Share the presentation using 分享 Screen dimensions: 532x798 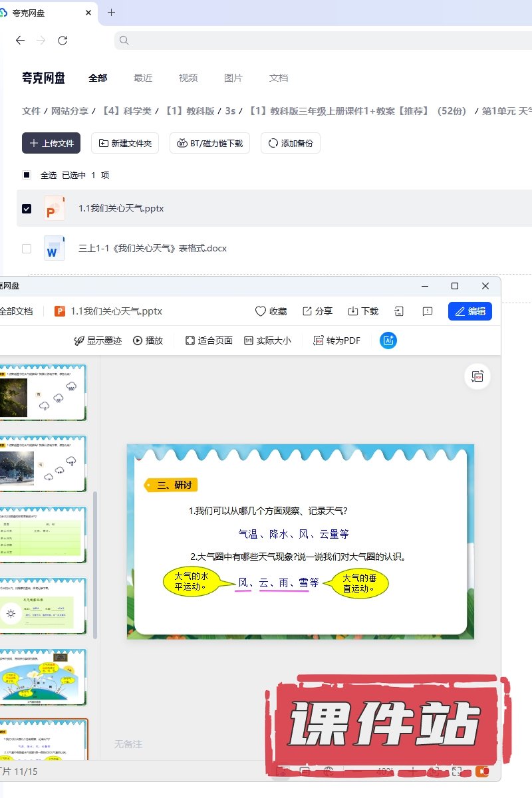(x=317, y=311)
